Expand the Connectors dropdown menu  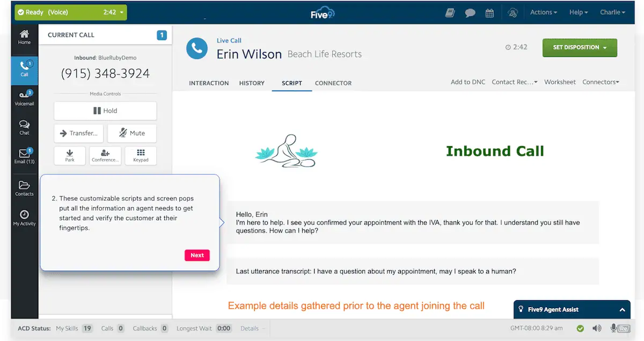point(601,82)
